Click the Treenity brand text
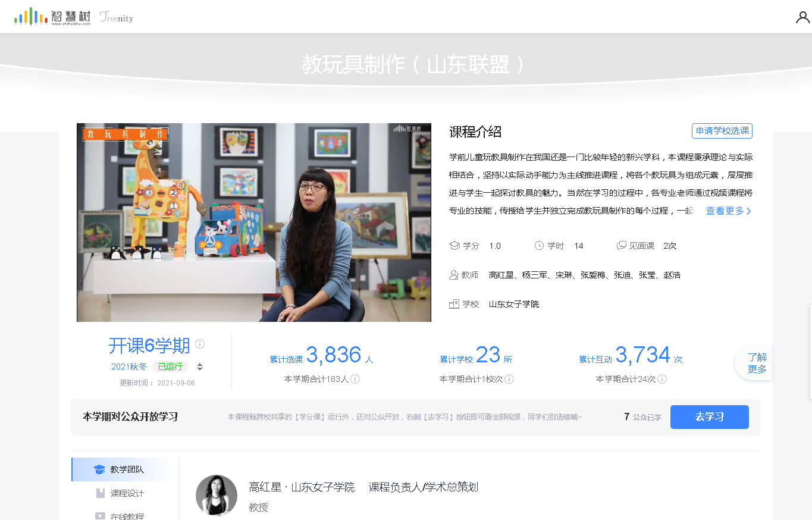Viewport: 812px width, 520px height. pyautogui.click(x=117, y=18)
